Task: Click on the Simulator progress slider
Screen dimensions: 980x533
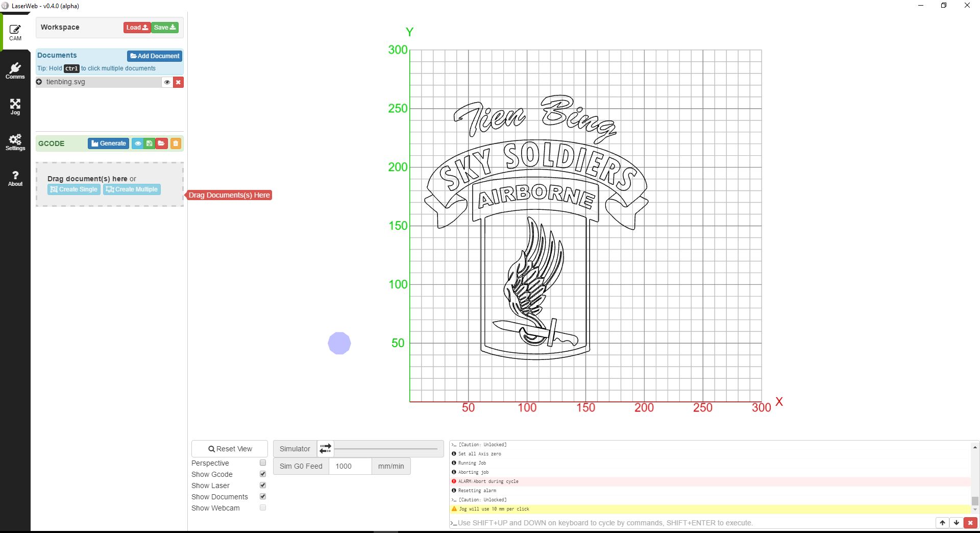Action: coord(386,449)
